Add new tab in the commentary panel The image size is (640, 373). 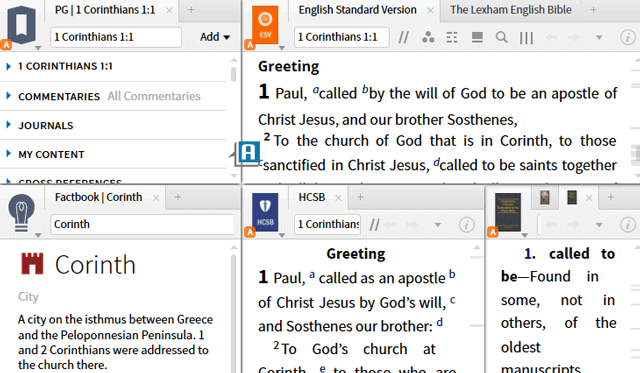(611, 197)
